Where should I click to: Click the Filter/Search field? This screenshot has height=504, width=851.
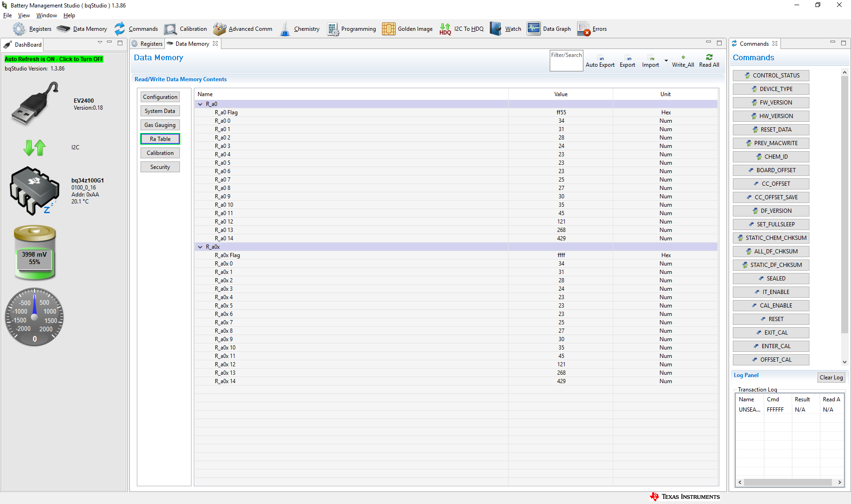tap(567, 61)
